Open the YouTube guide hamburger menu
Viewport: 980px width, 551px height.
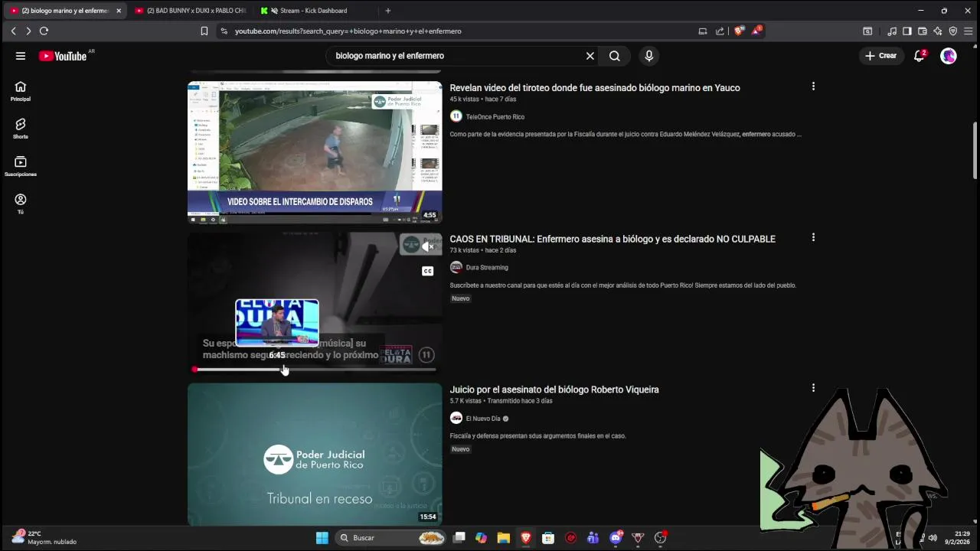pos(21,56)
